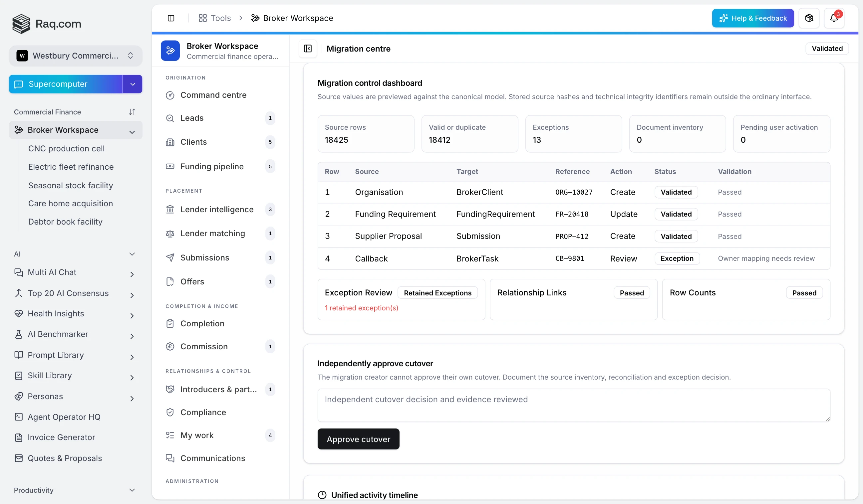Open the Supercomputer dropdown arrow
The height and width of the screenshot is (504, 863).
(x=133, y=84)
